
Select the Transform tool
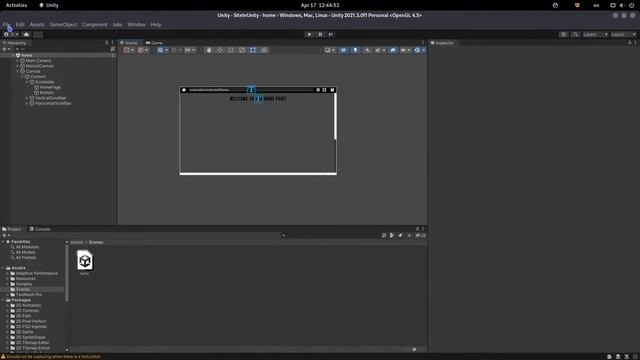264,50
